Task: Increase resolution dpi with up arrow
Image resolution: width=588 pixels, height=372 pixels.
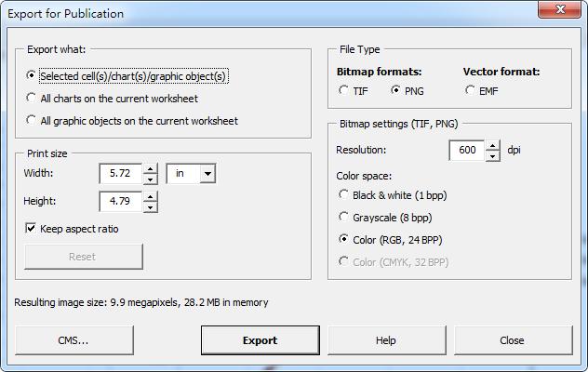Action: [492, 145]
